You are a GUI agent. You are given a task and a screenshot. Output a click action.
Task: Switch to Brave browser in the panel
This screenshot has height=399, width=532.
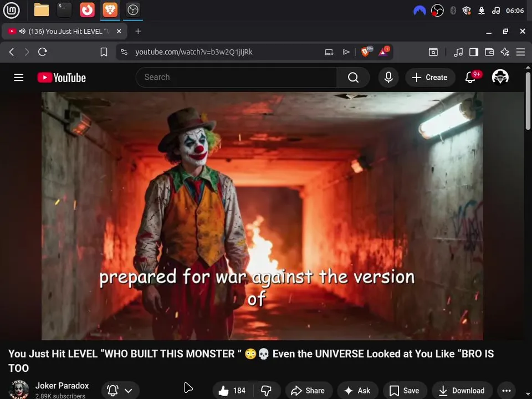[x=110, y=10]
